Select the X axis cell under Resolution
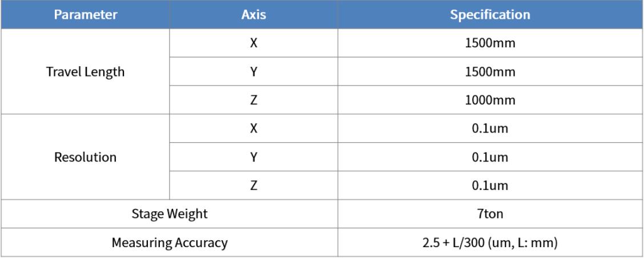The width and height of the screenshot is (644, 258). point(253,128)
